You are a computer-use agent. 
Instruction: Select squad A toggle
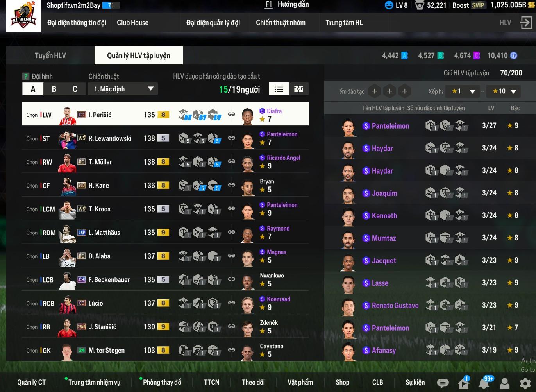pos(33,89)
